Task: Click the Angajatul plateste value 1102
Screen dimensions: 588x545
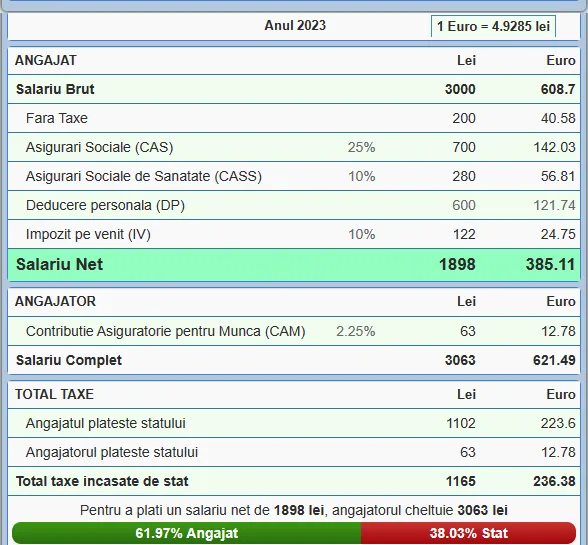Action: pyautogui.click(x=461, y=423)
